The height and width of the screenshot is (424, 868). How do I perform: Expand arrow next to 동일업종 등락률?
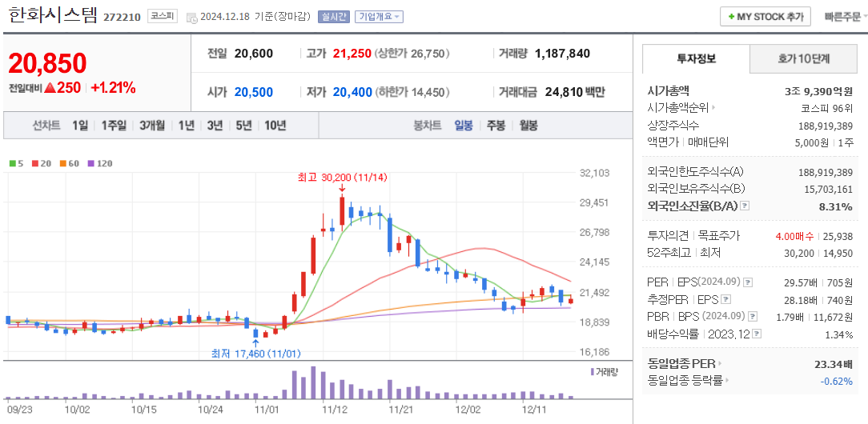(727, 380)
